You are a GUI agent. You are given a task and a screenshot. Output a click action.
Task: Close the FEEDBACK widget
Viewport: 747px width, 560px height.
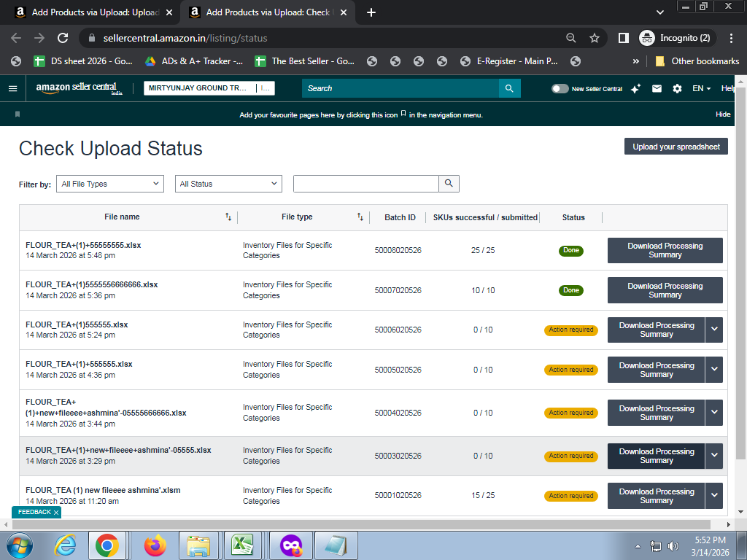click(x=56, y=513)
